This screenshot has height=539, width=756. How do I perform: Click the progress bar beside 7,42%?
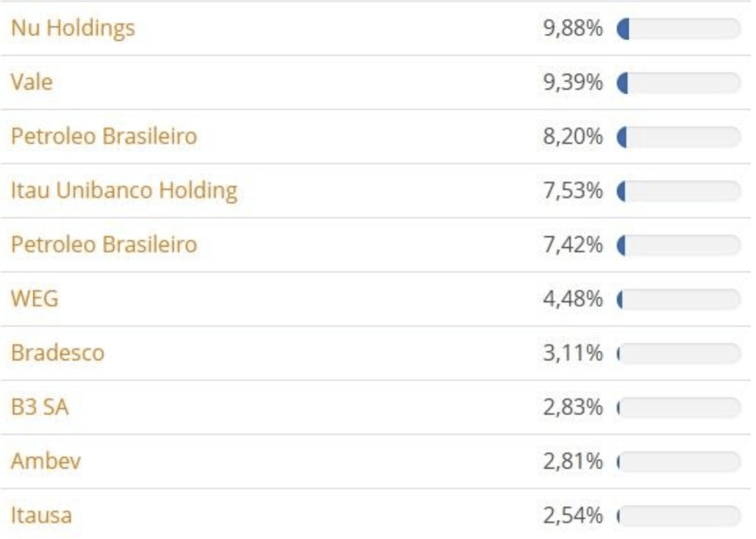coord(678,245)
